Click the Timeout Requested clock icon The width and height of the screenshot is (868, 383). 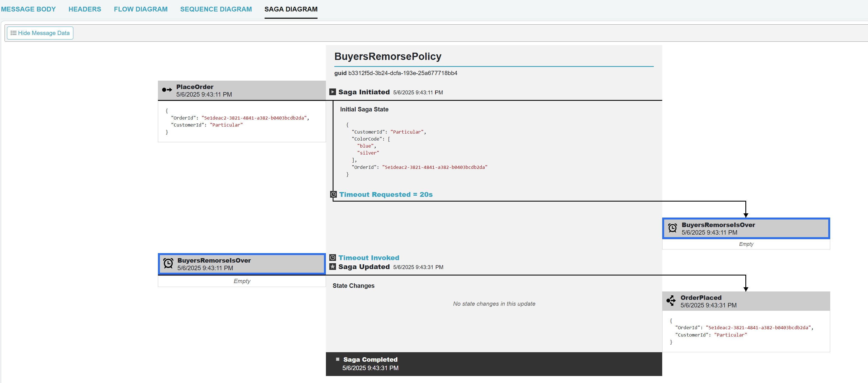pos(333,194)
